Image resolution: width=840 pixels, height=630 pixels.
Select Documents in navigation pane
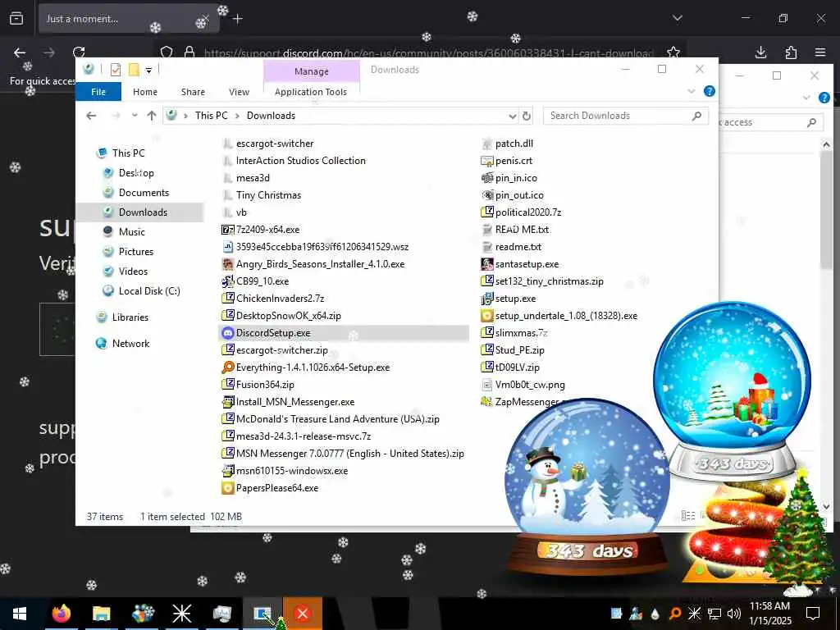click(144, 192)
